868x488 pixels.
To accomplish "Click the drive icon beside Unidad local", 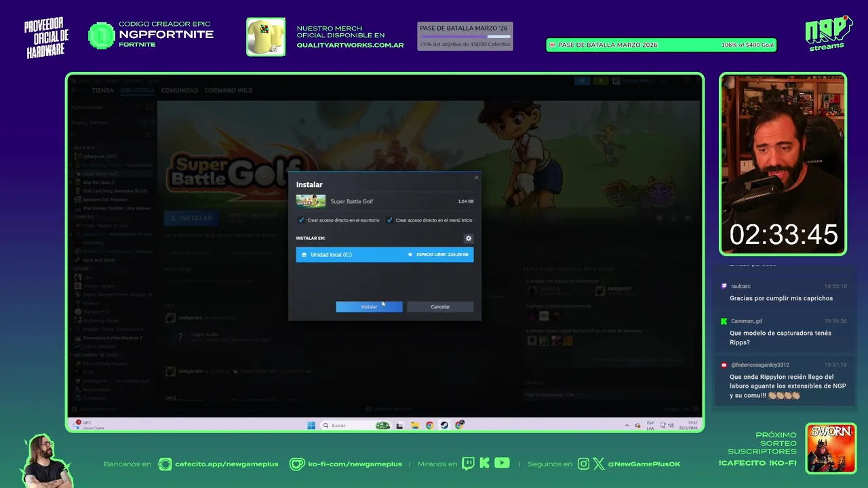I will tap(304, 255).
